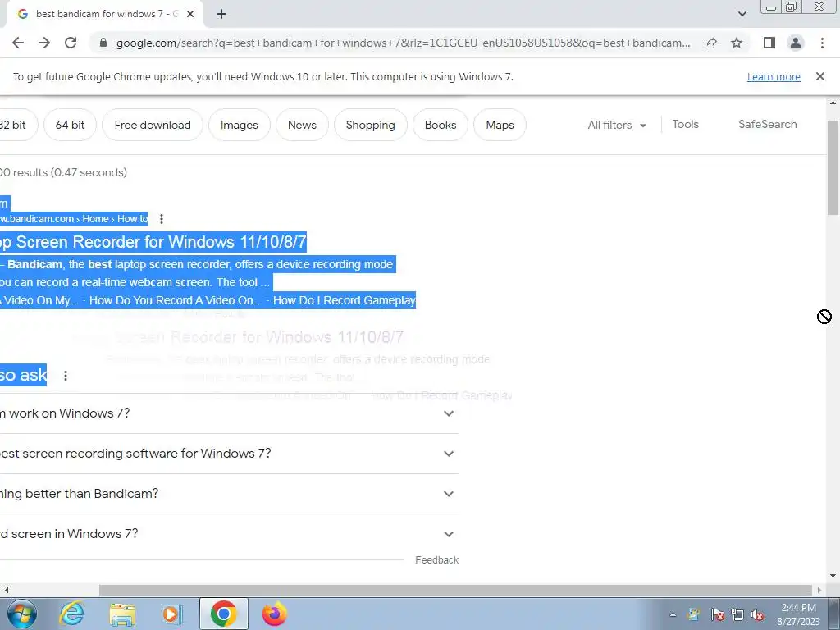Open the Windows Start menu

[21, 614]
